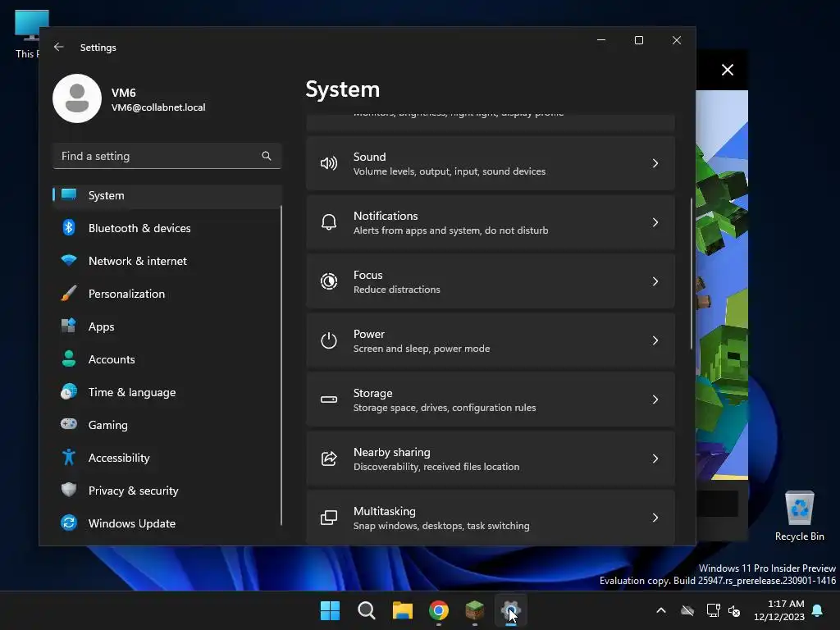The height and width of the screenshot is (630, 840).
Task: Click the Find a setting search box
Action: coord(167,156)
